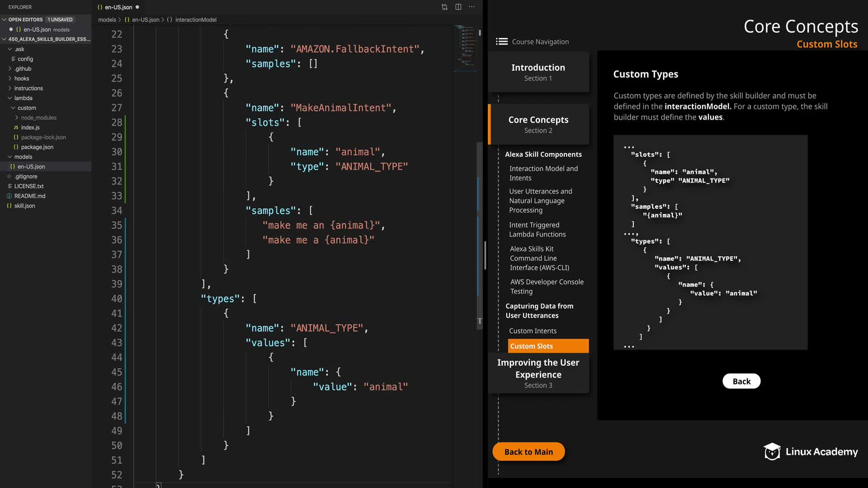Expand the .github folder

point(10,69)
